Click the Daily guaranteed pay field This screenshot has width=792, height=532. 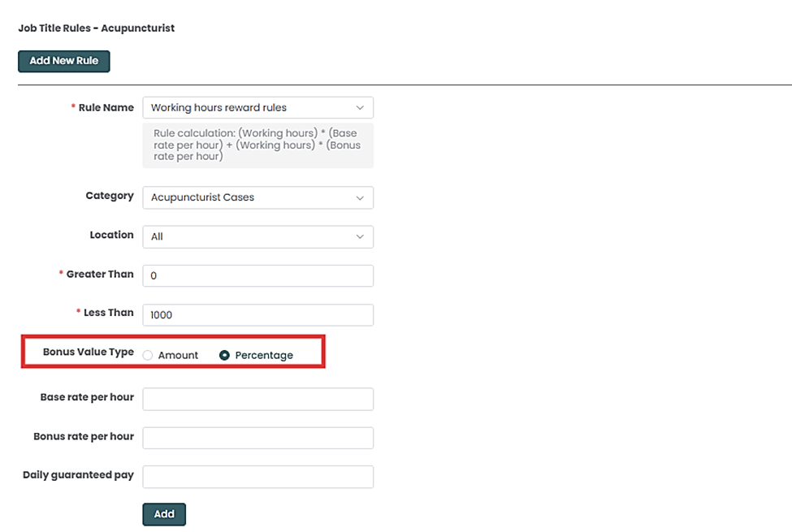pyautogui.click(x=258, y=477)
